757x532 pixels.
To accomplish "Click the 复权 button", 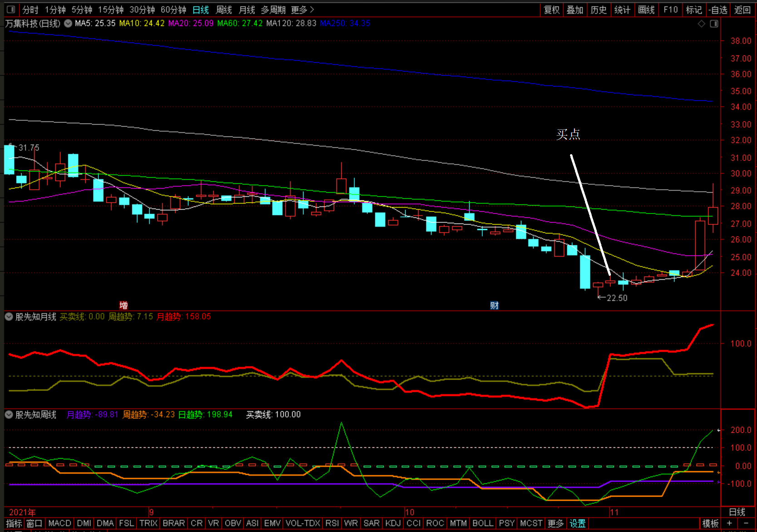I will click(x=552, y=10).
